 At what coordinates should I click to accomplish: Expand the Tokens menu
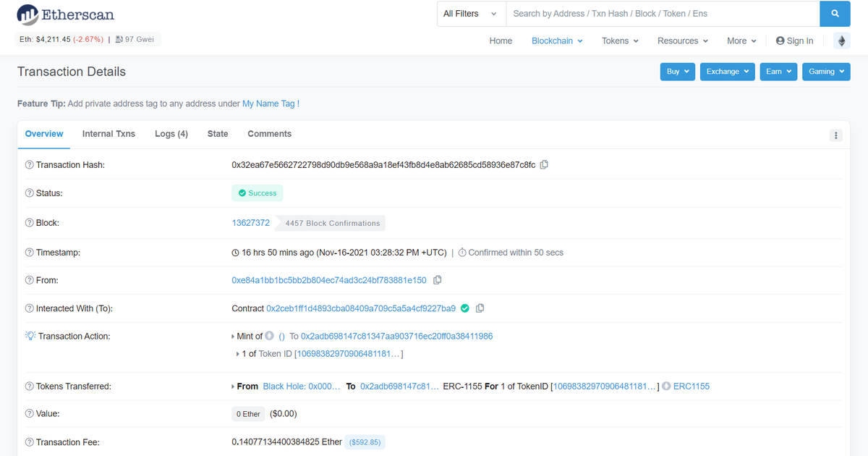tap(620, 41)
